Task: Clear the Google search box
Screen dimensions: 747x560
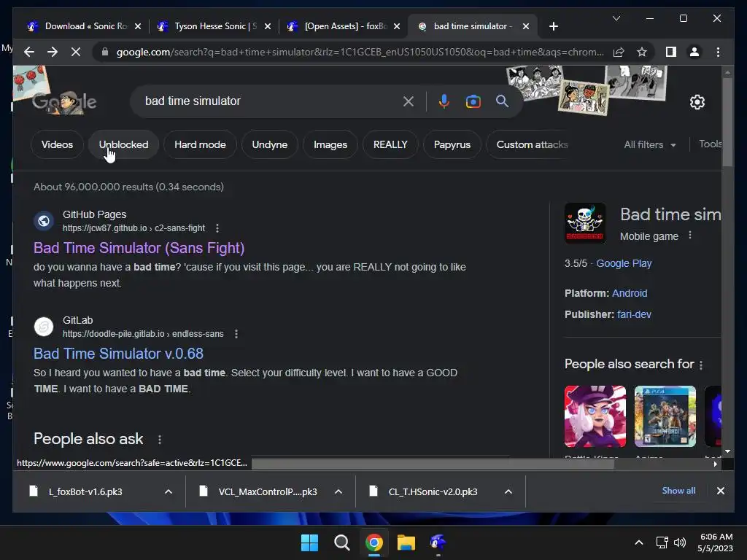Action: coord(409,101)
